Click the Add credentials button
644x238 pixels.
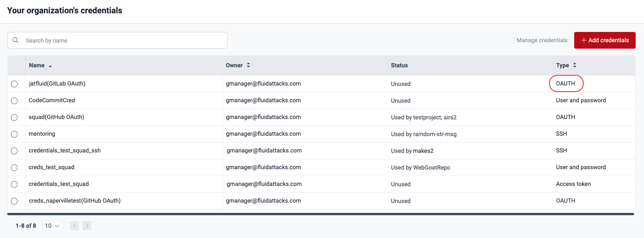coord(605,40)
